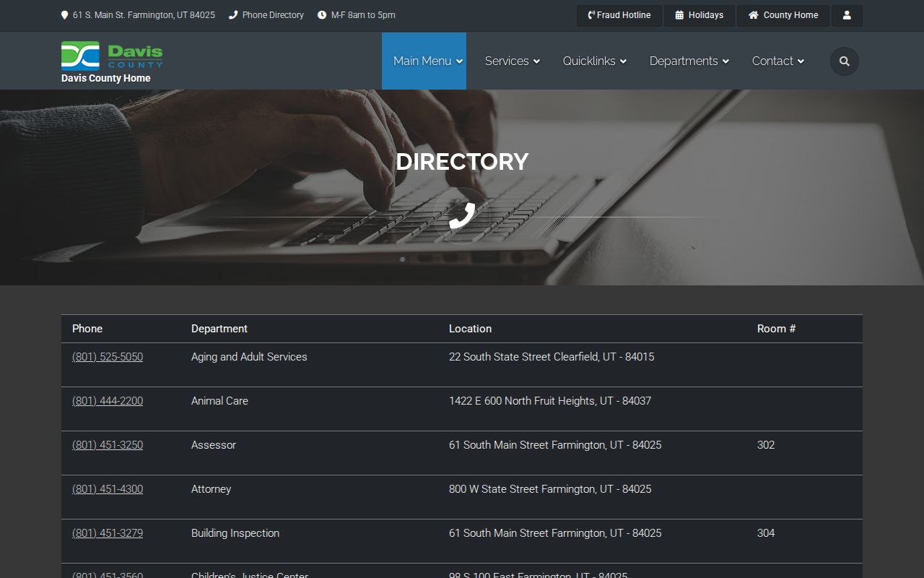Click Animal Care phone (801) 444-2200
924x578 pixels.
[x=108, y=401]
